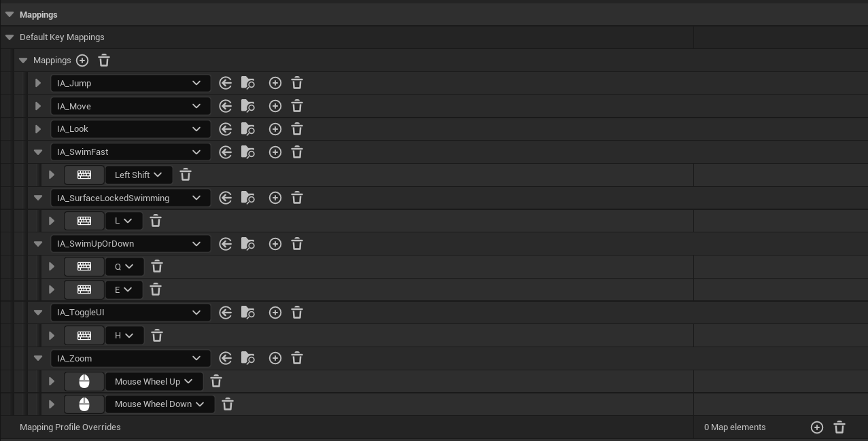Browse to the IA_Zoom asset in Content Browser
The height and width of the screenshot is (441, 868).
[x=247, y=358]
